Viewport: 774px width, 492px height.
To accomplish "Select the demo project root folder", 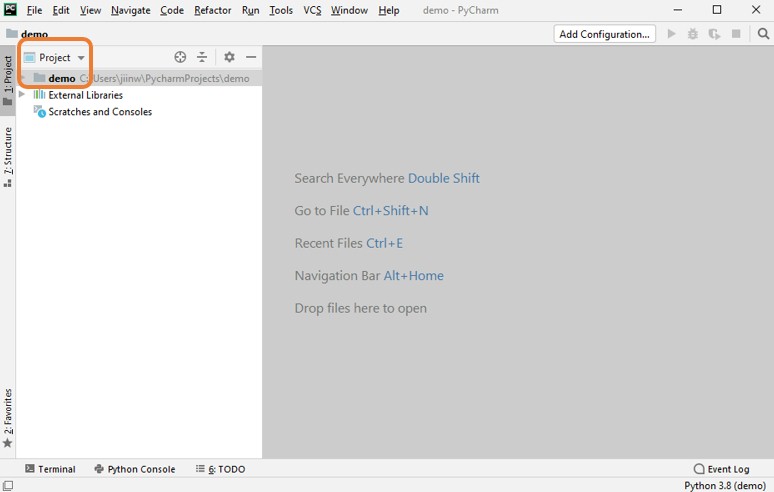I will pos(139,78).
